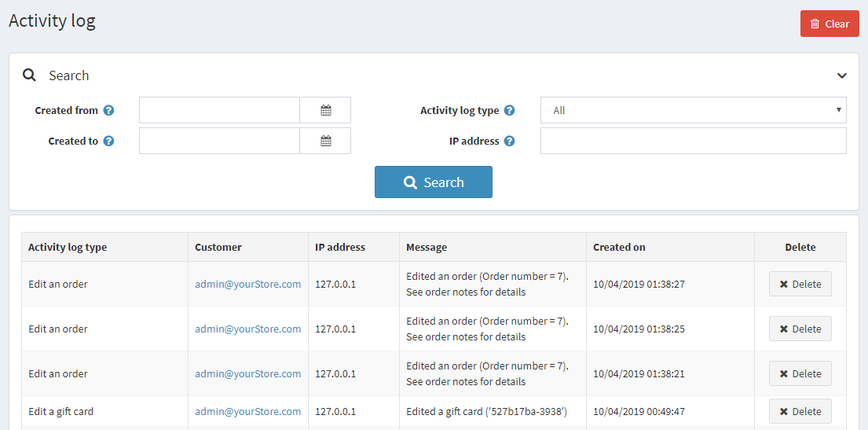Collapse the Search panel using chevron
Image resolution: width=868 pixels, height=430 pixels.
(x=841, y=76)
